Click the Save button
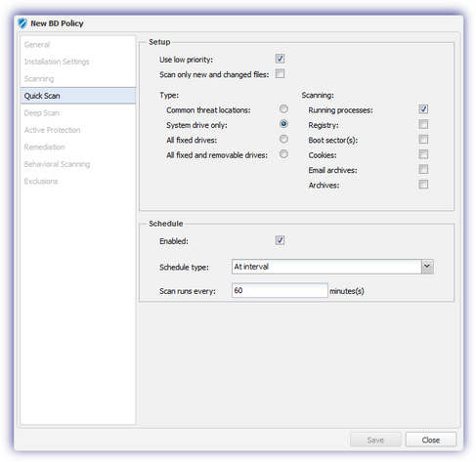The image size is (476, 462). [375, 440]
